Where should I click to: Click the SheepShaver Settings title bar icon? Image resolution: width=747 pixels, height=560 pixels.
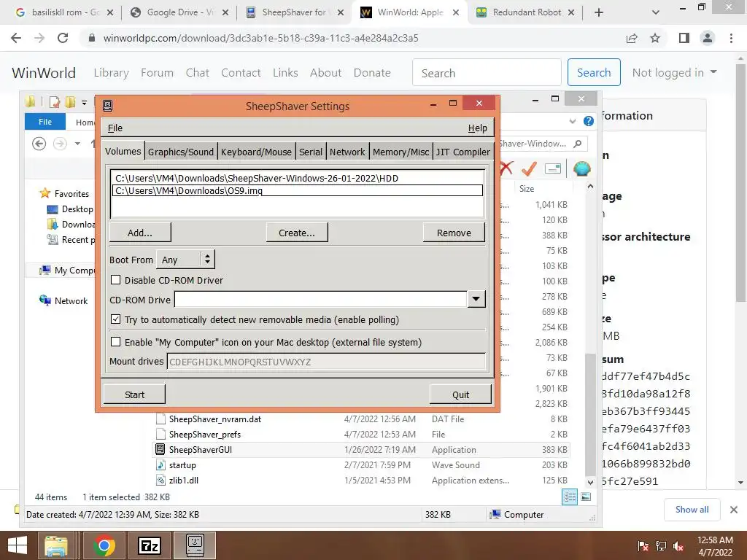(x=108, y=106)
